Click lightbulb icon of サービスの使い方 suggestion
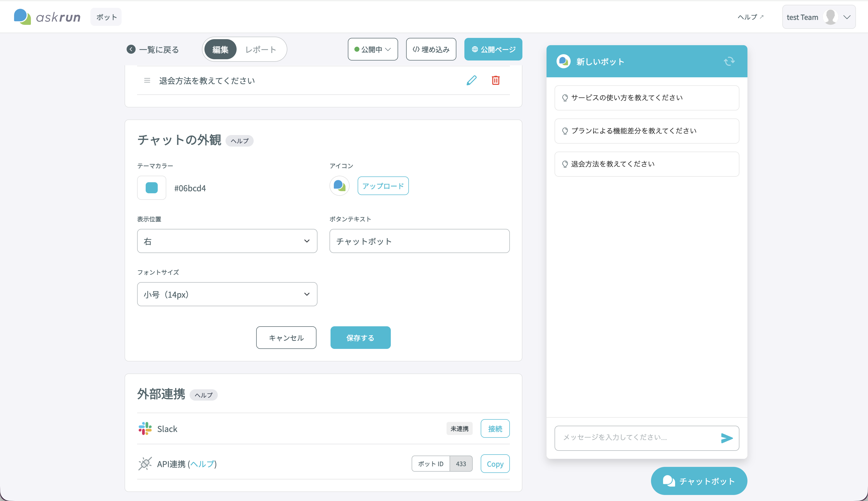Viewport: 868px width, 501px height. coord(565,98)
